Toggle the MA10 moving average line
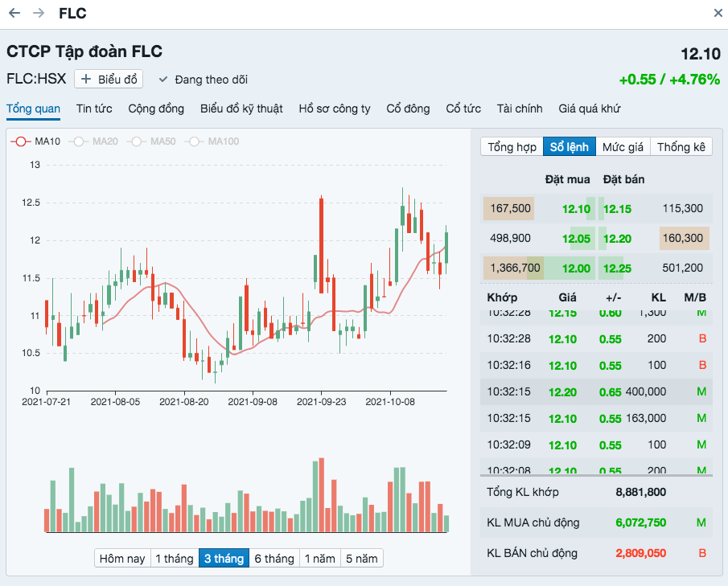The height and width of the screenshot is (586, 728). (35, 141)
